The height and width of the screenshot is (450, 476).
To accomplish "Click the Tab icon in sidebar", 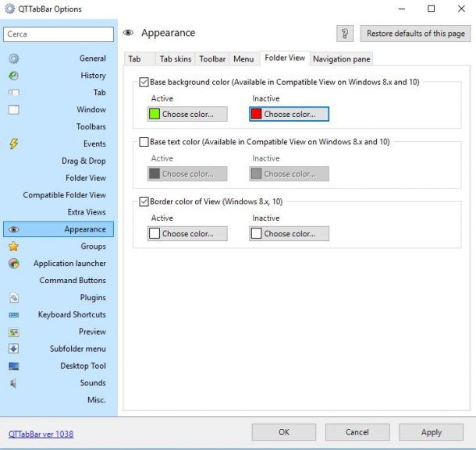I will click(x=14, y=93).
